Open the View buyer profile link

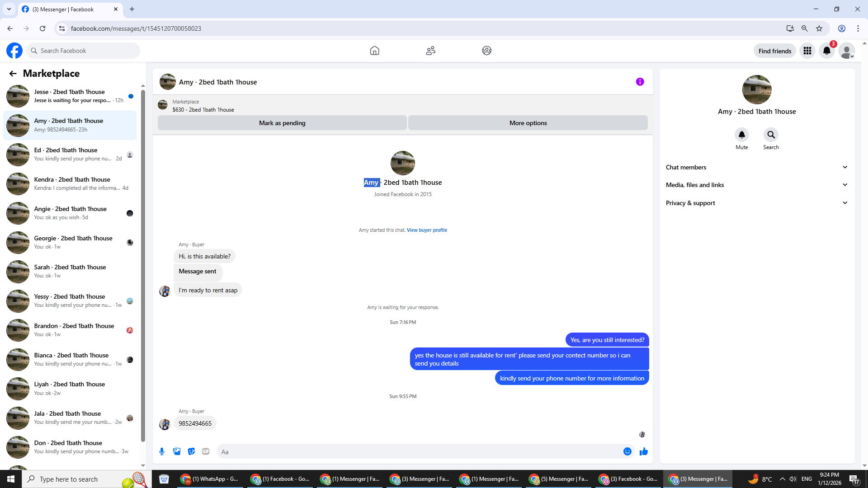427,230
